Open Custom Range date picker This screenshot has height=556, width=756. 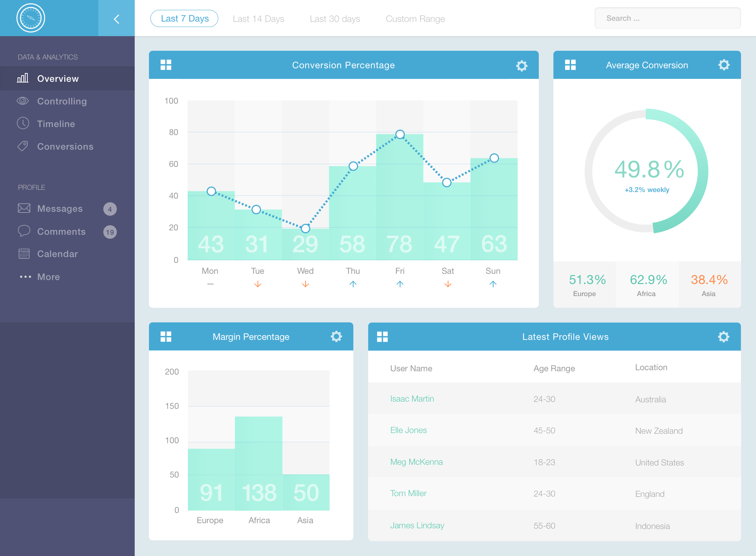[415, 19]
